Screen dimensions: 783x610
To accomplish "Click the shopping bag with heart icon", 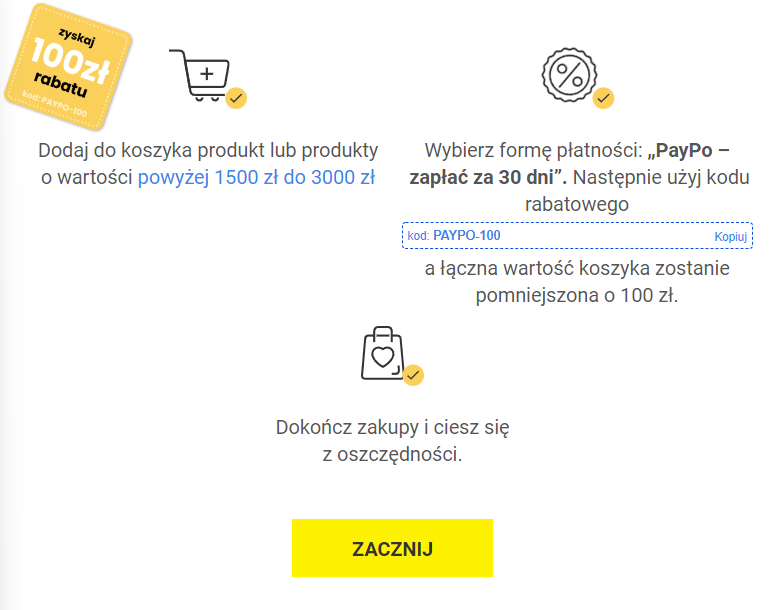I will point(383,353).
